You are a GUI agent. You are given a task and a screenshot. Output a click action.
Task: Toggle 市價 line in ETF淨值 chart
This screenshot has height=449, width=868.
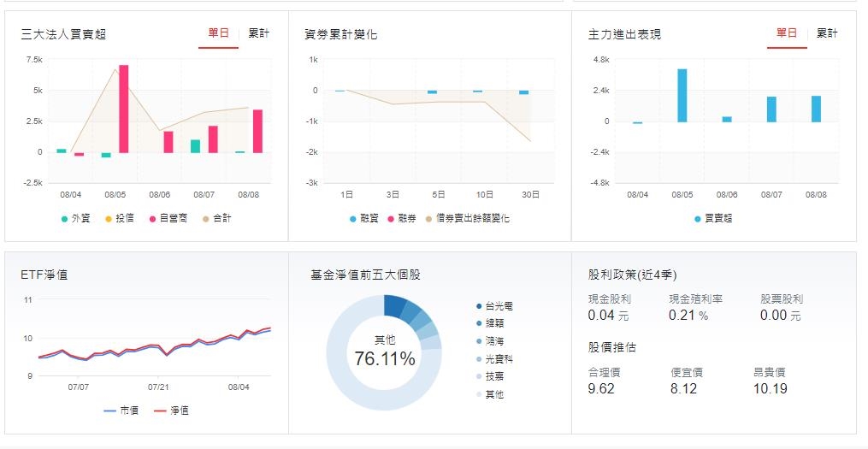[109, 411]
